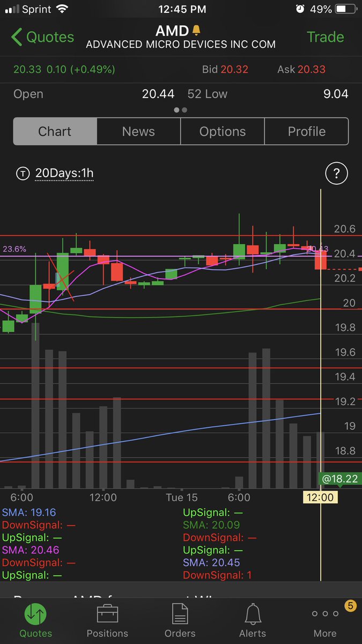
Task: Switch to the News tab
Action: [x=138, y=131]
